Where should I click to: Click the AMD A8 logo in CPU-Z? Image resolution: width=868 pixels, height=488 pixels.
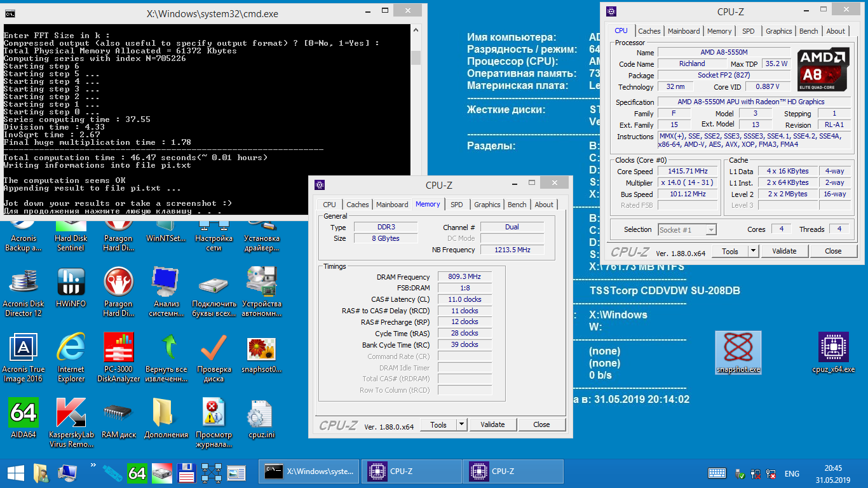coord(823,69)
